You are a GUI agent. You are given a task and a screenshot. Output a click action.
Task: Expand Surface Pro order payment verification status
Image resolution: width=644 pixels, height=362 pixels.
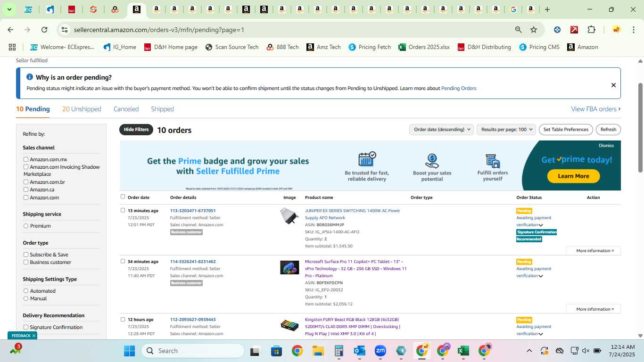click(541, 276)
